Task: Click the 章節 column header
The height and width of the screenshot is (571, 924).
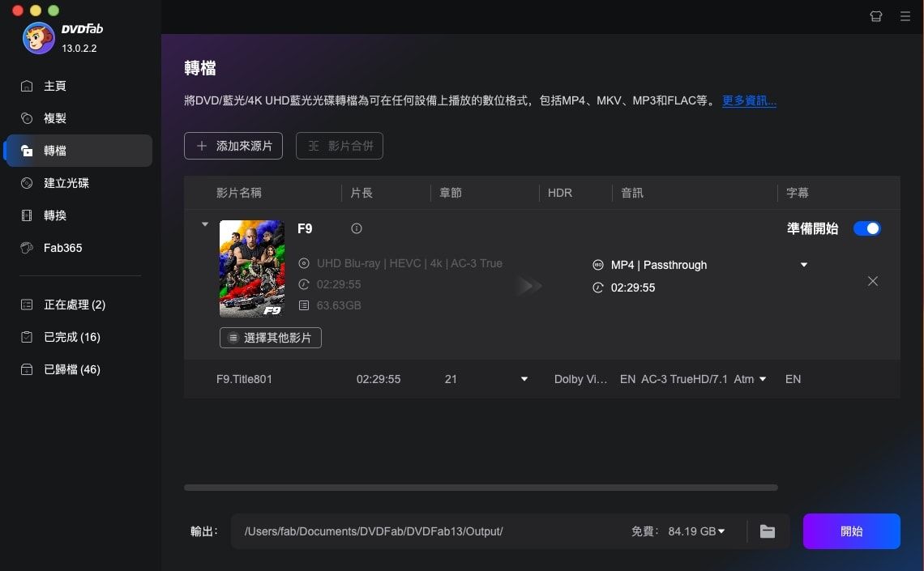Action: 451,193
